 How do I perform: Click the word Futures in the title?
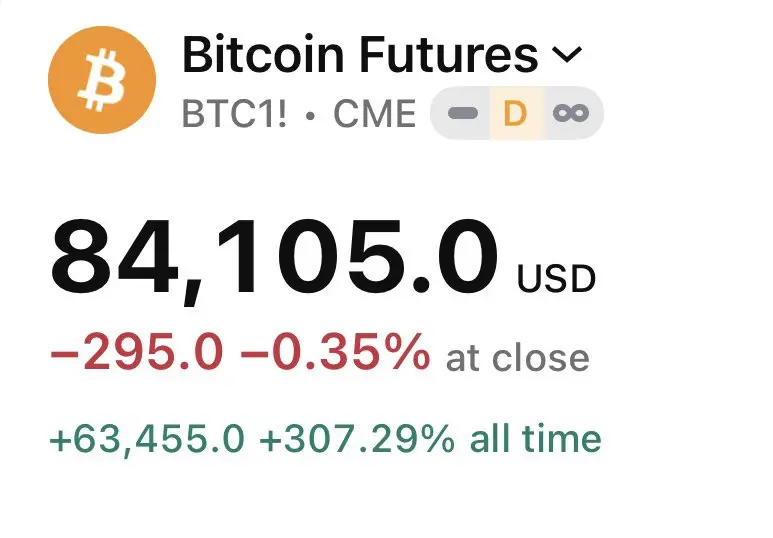(449, 54)
